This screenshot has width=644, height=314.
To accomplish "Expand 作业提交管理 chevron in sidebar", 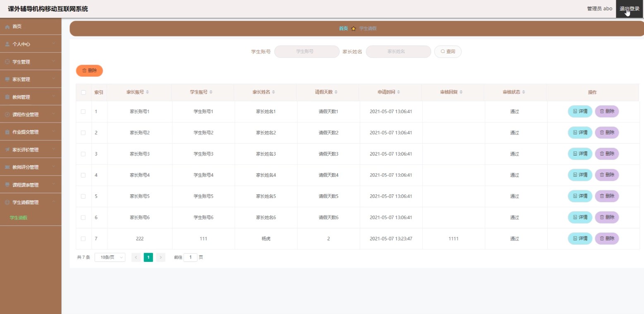I will tap(54, 132).
